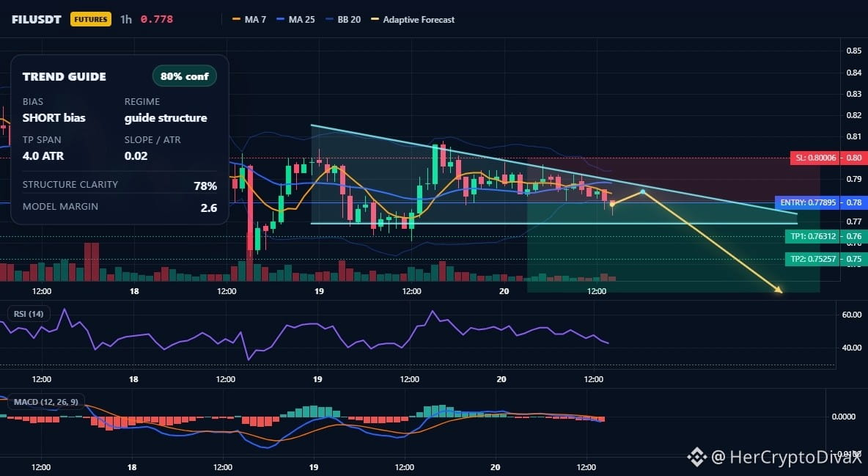Click the TP1: 0.76312 price tag

812,237
